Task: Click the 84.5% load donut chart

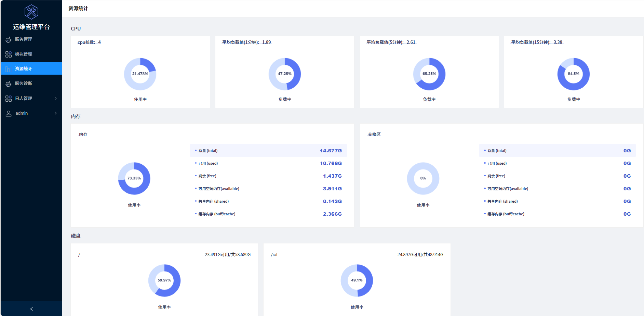Action: [574, 74]
